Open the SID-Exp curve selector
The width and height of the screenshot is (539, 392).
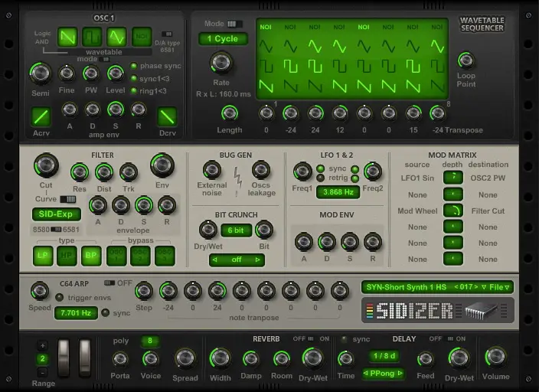tap(57, 214)
